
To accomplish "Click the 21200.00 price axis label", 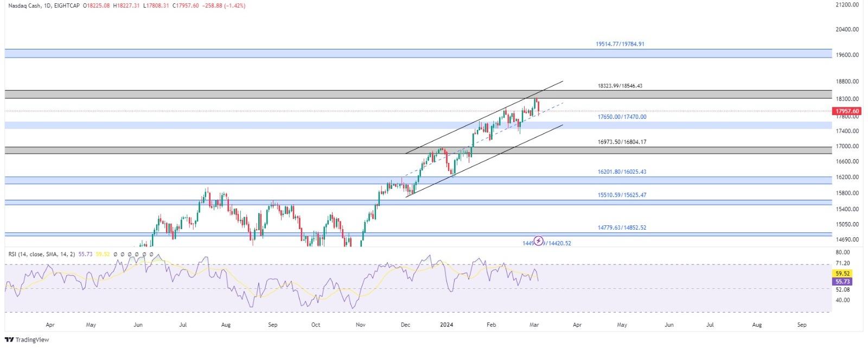I will (x=847, y=5).
